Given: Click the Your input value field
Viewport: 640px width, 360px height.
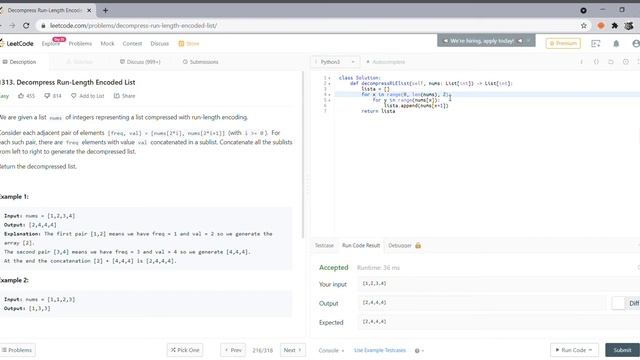Looking at the screenshot, I should click(x=498, y=284).
